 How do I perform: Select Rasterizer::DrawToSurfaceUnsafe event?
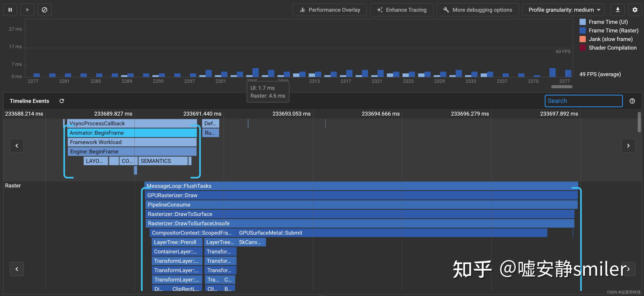360,223
